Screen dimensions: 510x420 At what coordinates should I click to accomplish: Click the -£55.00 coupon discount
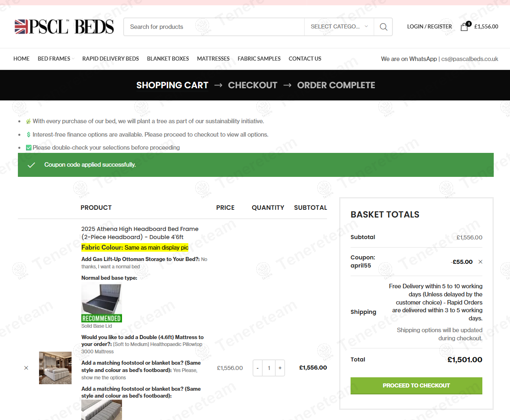tap(462, 262)
